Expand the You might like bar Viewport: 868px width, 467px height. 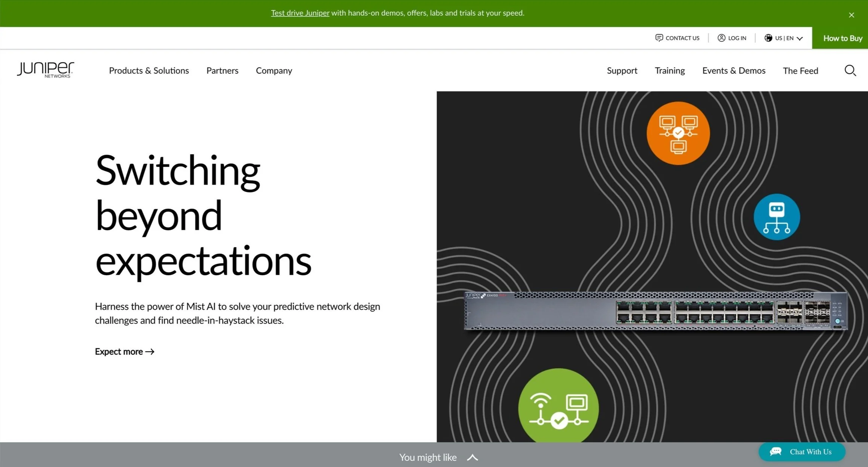[x=472, y=457]
